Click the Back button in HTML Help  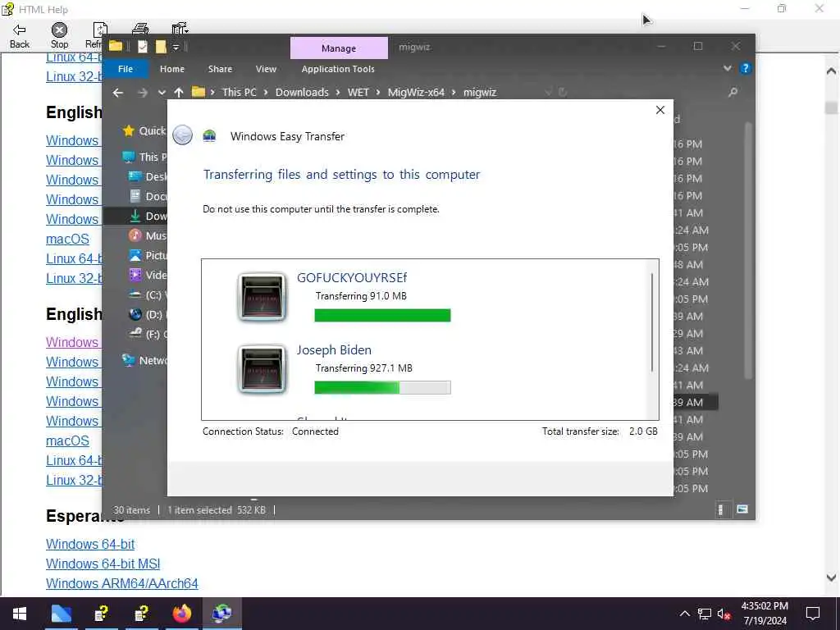point(20,36)
